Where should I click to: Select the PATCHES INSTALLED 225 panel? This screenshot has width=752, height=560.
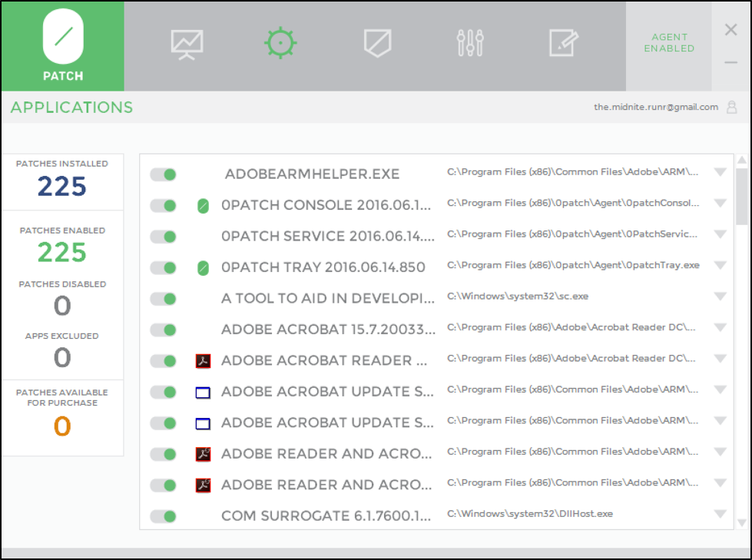click(x=62, y=181)
